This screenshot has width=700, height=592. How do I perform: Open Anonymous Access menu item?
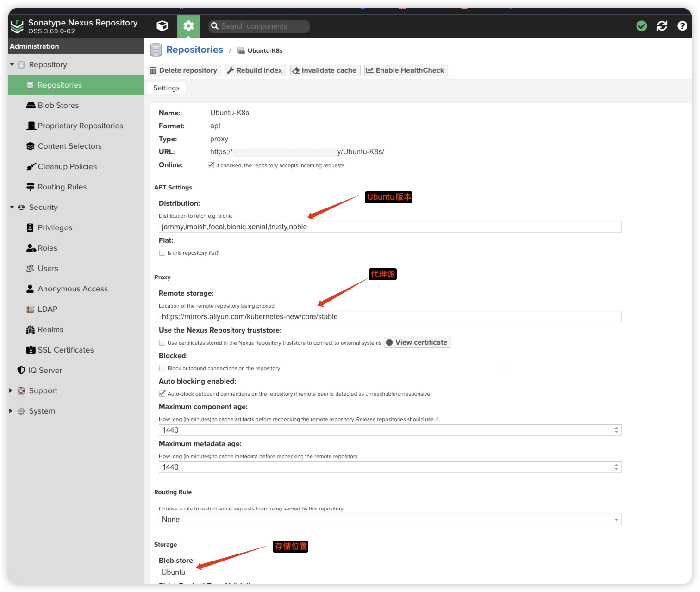pyautogui.click(x=76, y=289)
